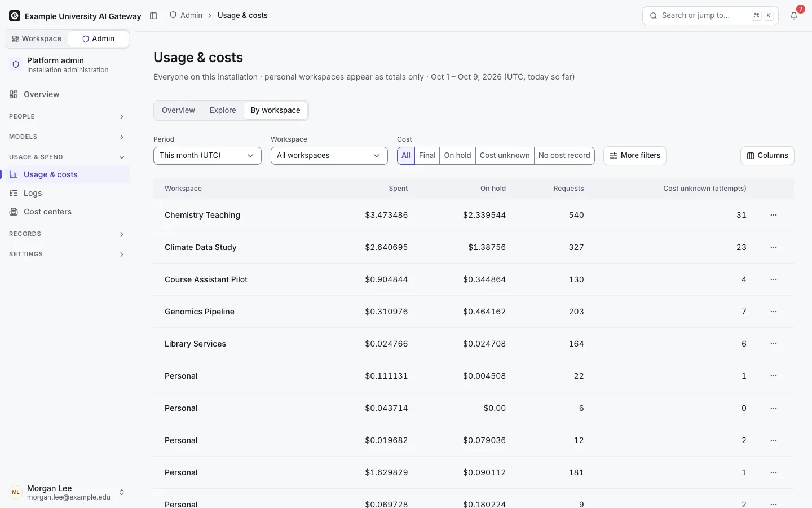
Task: Expand the People section
Action: tap(67, 116)
